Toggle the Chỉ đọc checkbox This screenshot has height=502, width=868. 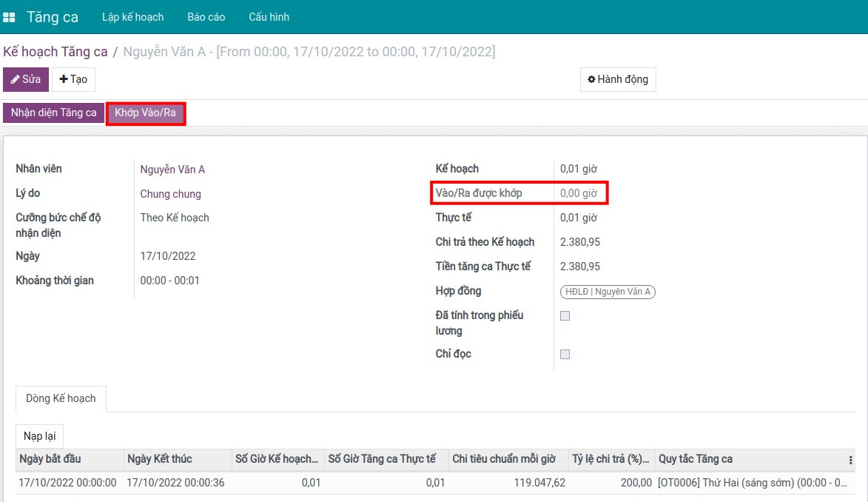[565, 354]
